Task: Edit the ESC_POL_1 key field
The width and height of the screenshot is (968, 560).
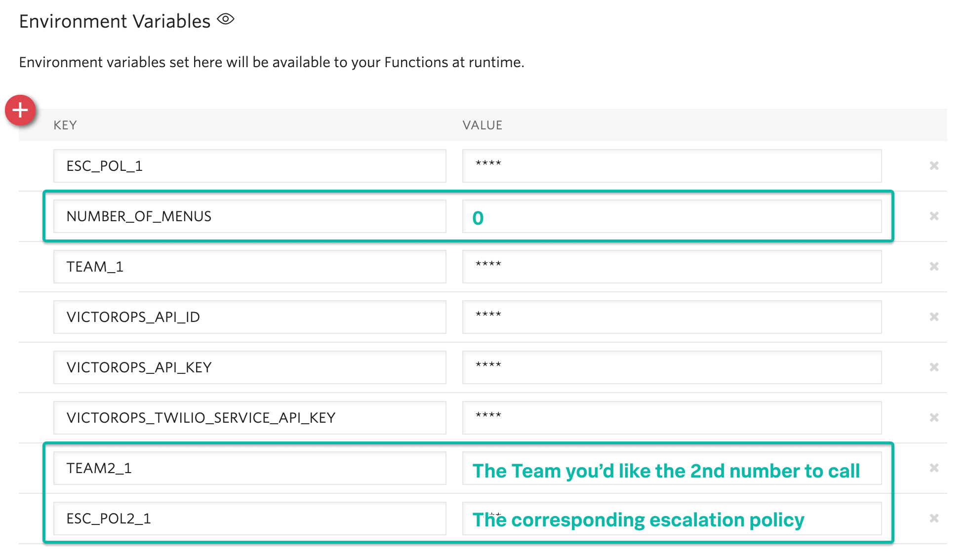Action: click(x=249, y=166)
